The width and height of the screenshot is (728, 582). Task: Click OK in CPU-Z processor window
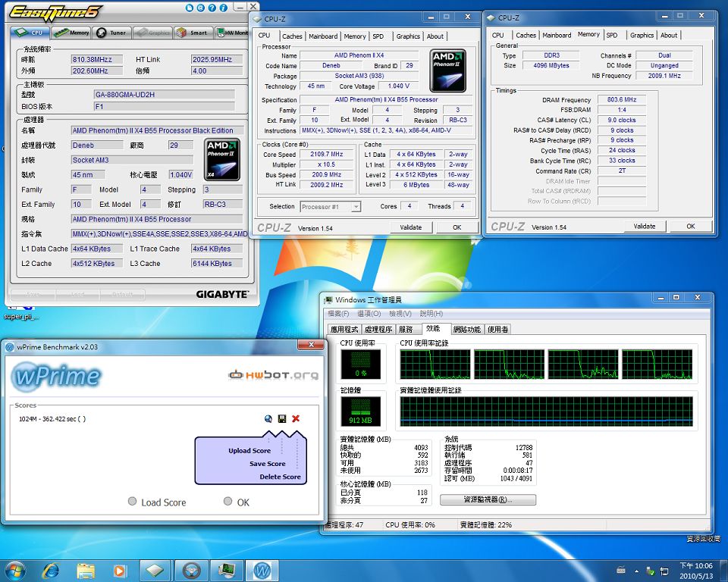tap(457, 227)
